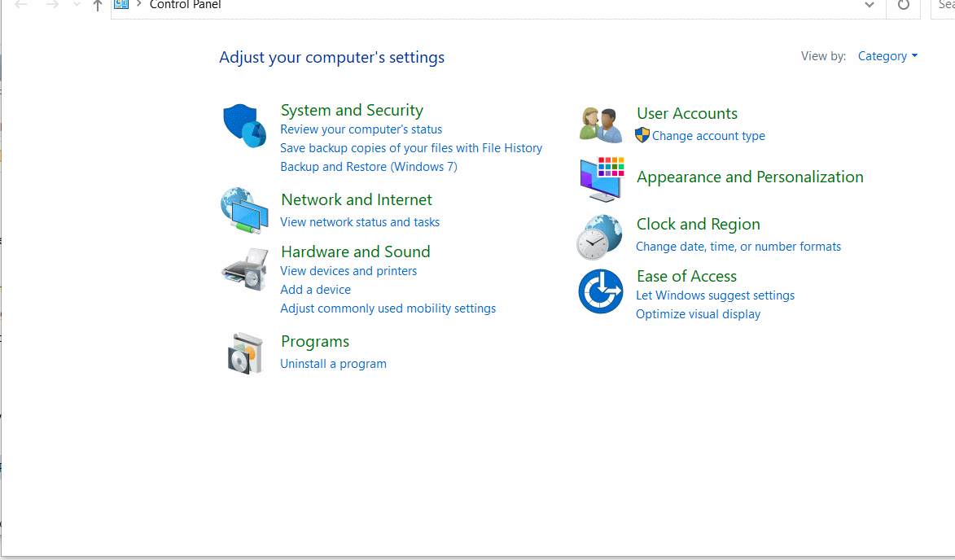Click the Control Panel breadcrumb text
The height and width of the screenshot is (560, 955).
tap(185, 5)
